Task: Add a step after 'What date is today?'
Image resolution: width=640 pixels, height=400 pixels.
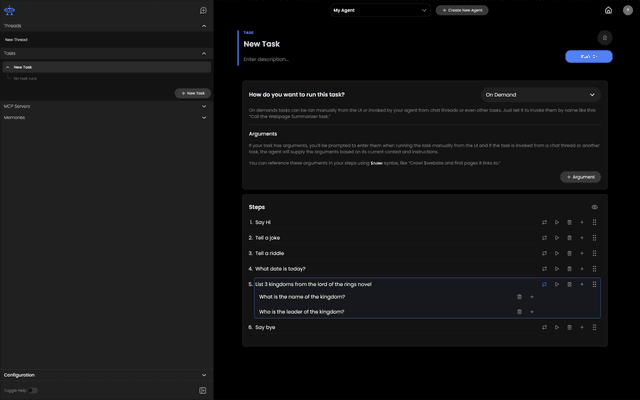Action: [x=582, y=269]
